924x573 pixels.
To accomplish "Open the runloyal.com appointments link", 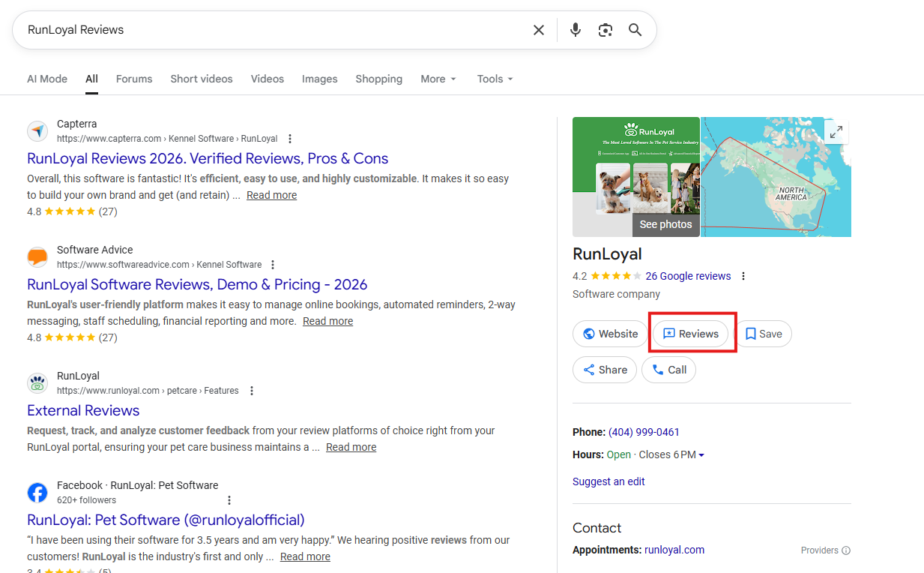I will (x=674, y=550).
